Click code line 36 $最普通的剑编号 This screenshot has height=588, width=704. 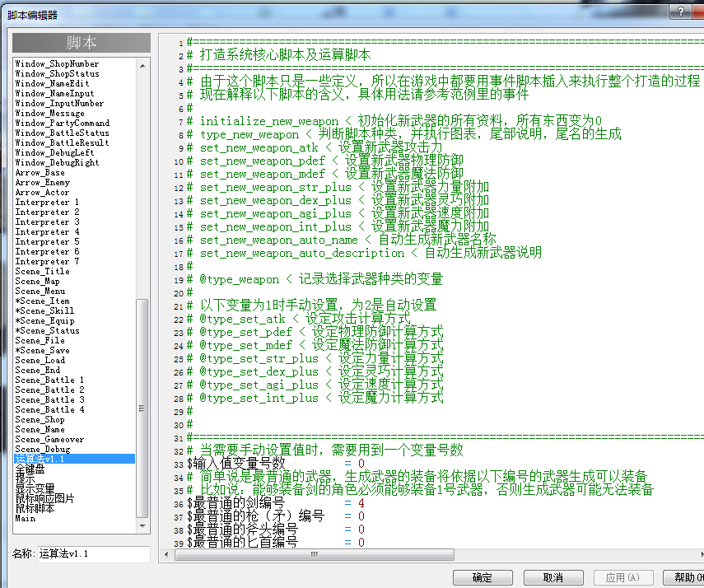point(276,503)
